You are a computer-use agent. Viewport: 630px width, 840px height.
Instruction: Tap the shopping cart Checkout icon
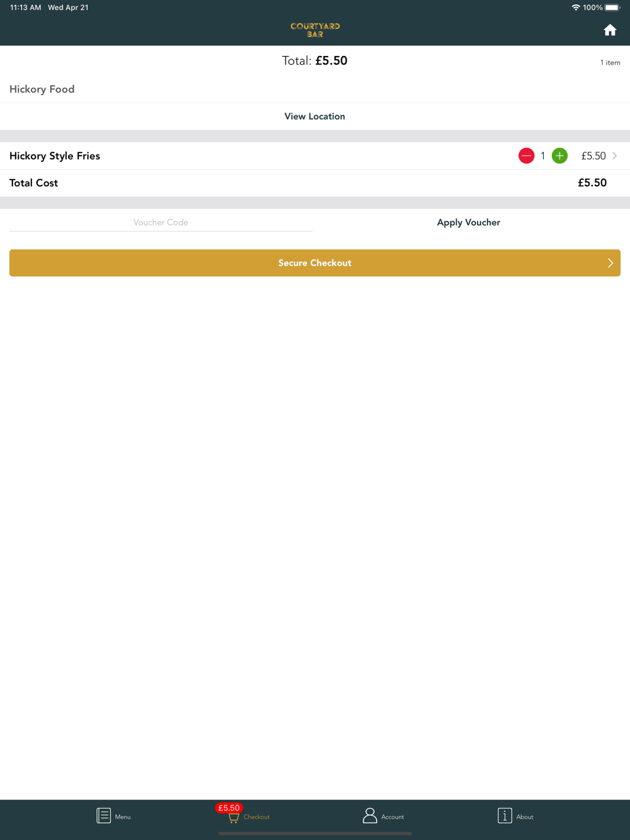click(234, 818)
